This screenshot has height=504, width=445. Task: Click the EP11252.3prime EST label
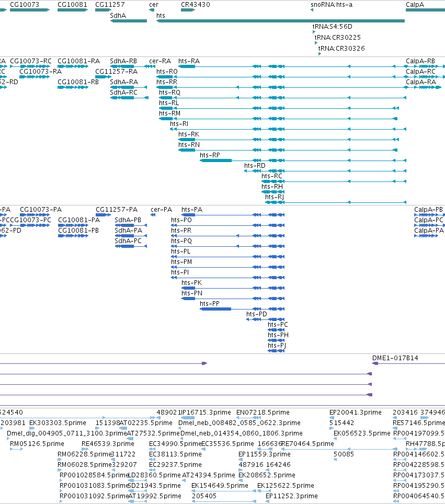coord(292,496)
